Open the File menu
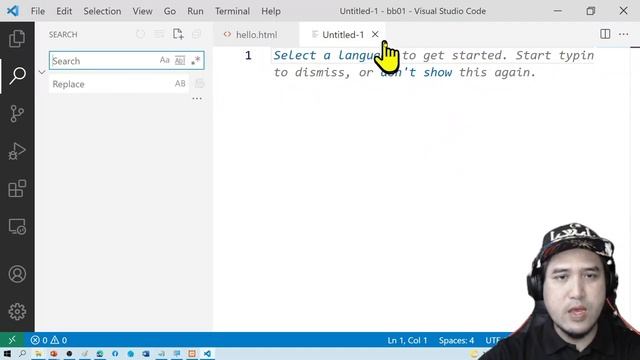Screen dimensions: 640x360 point(38,11)
